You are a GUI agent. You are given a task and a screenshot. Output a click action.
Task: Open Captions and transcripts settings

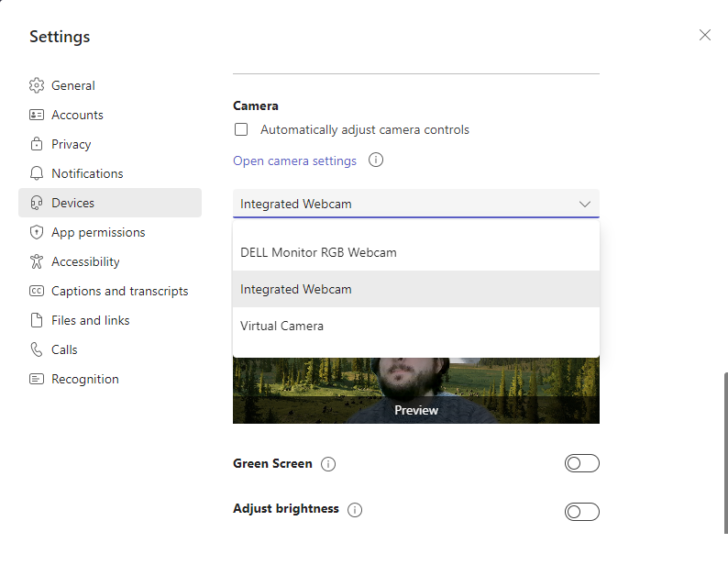tap(119, 291)
